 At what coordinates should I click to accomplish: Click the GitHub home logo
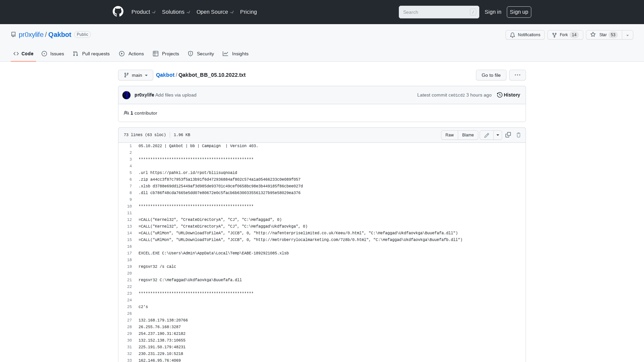pyautogui.click(x=118, y=12)
